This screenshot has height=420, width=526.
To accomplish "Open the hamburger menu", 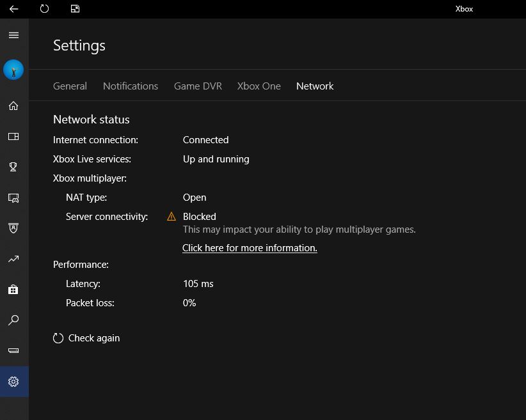I will [x=13, y=35].
